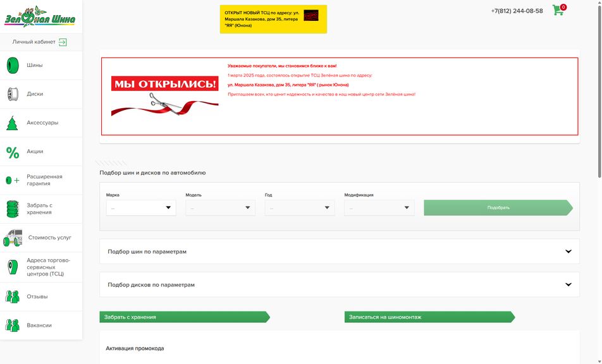
Task: Click the people icon for Отзывы
Action: (13, 296)
